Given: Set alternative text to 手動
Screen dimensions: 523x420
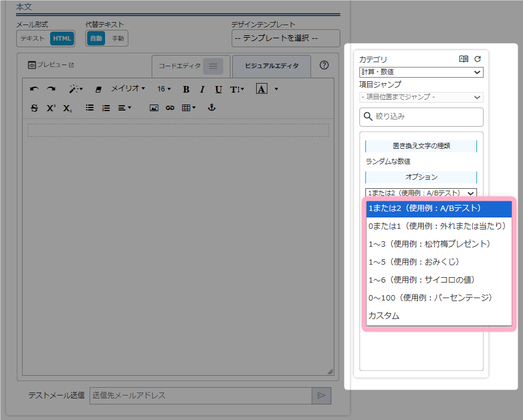Looking at the screenshot, I should tap(118, 38).
